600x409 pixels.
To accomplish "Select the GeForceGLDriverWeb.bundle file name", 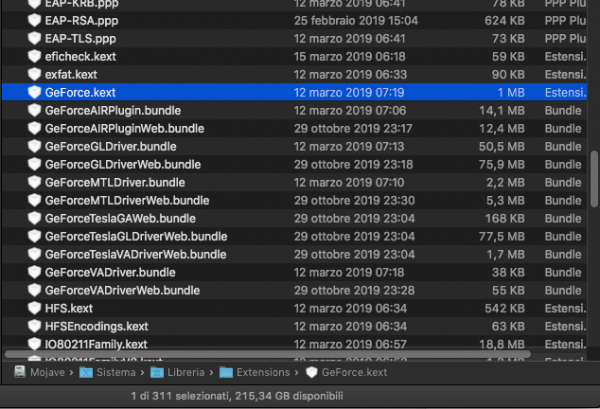I will click(123, 165).
